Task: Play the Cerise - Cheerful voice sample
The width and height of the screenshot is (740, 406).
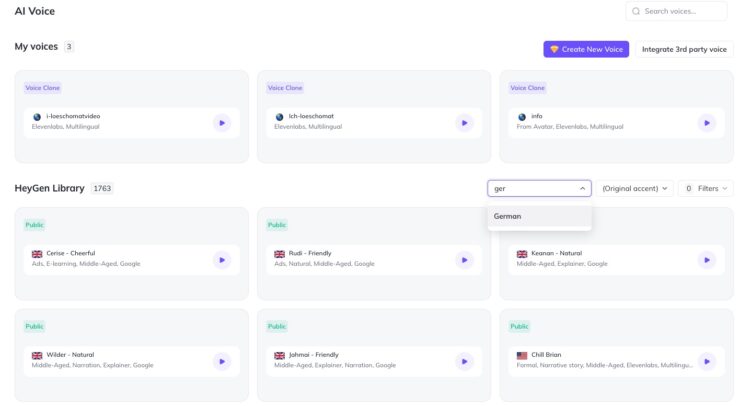Action: pyautogui.click(x=222, y=259)
